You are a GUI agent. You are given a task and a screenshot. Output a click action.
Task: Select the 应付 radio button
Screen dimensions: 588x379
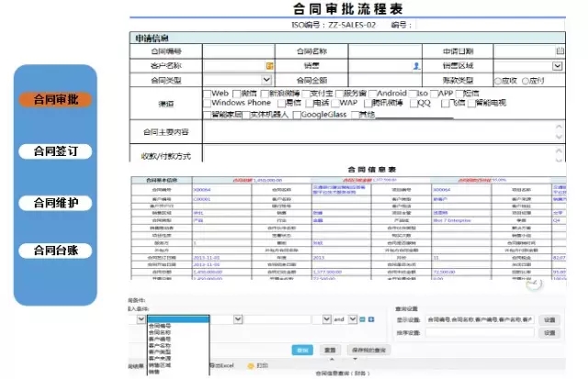click(x=526, y=81)
